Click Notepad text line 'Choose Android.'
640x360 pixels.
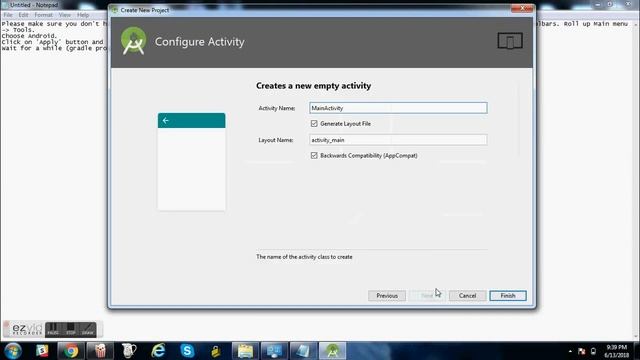[29, 36]
